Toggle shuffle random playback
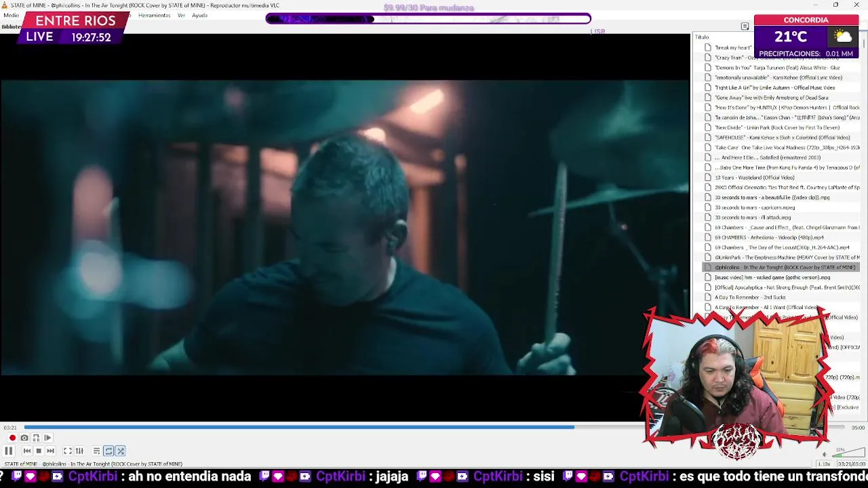 tap(120, 451)
